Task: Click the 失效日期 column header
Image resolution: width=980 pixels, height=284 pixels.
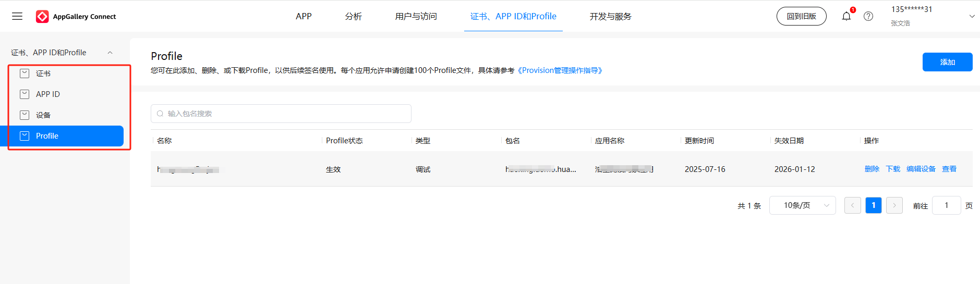Action: [x=789, y=141]
